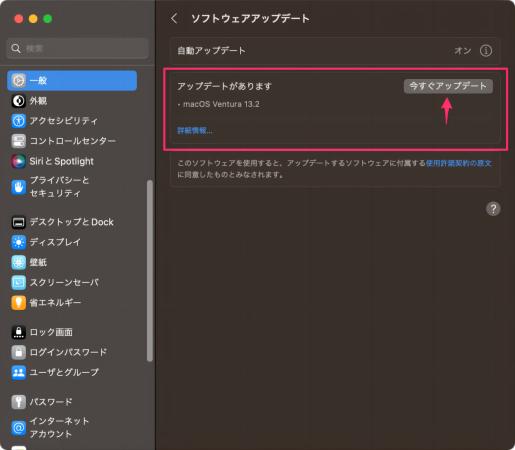
Task: Select the ログインパスワード sidebar label
Action: [x=68, y=352]
